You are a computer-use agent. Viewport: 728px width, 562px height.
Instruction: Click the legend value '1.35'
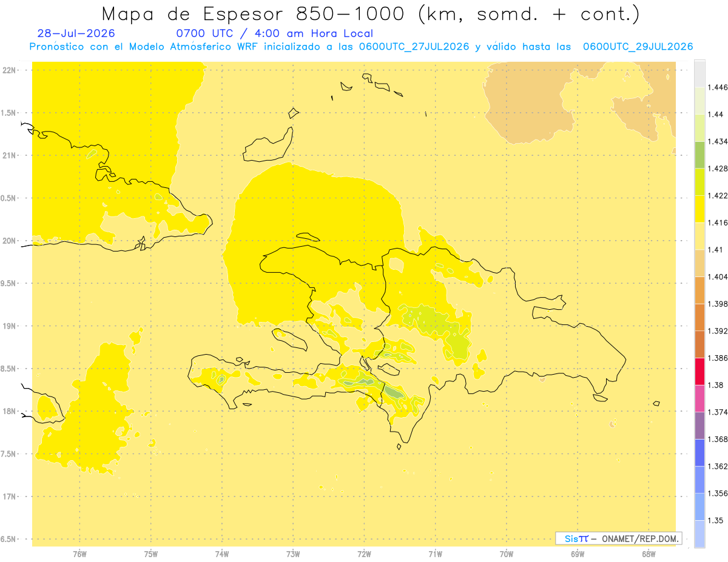(715, 521)
